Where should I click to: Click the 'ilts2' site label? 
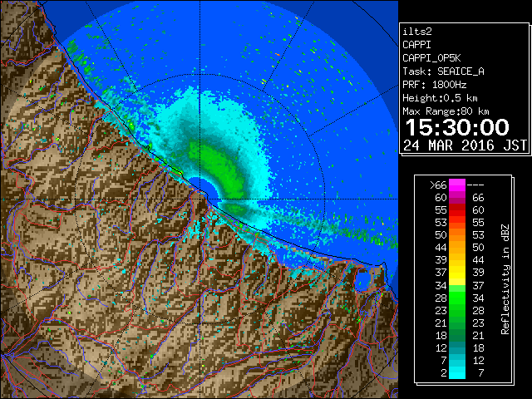point(417,32)
